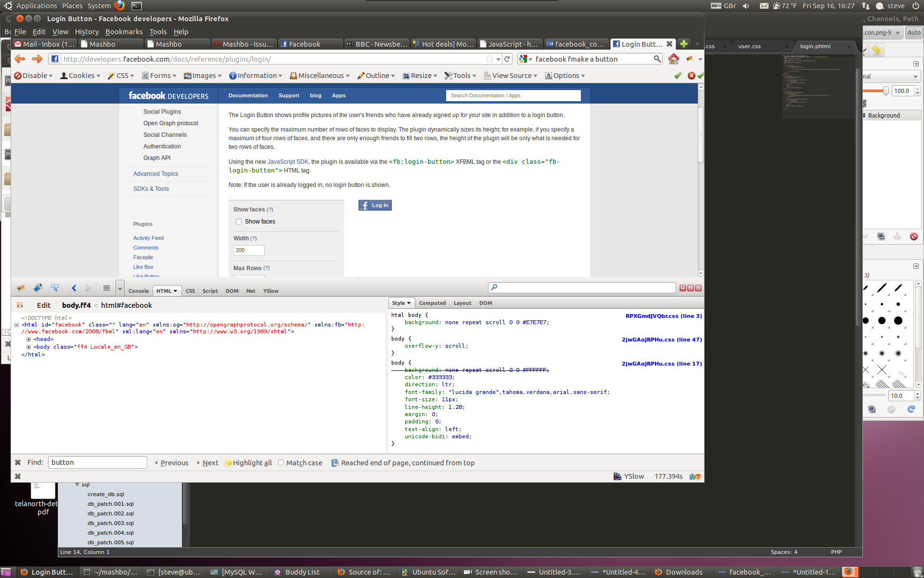924x578 pixels.
Task: Click the reload page icon
Action: click(x=507, y=59)
